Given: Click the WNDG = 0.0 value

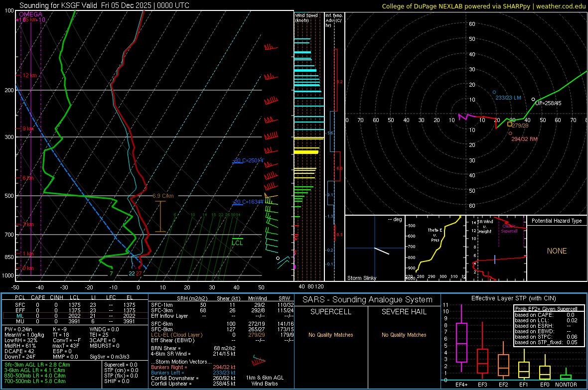Looking at the screenshot, I should point(104,329).
